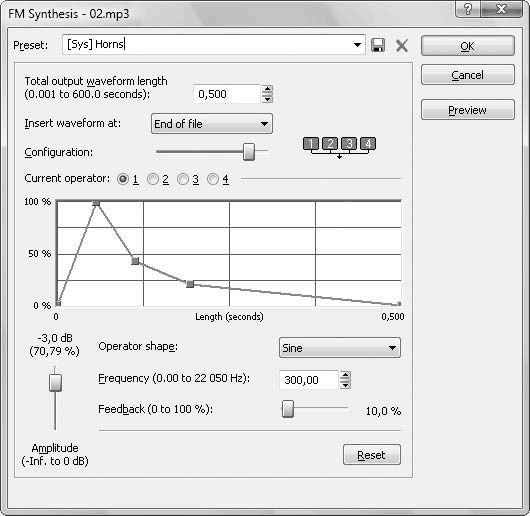The width and height of the screenshot is (530, 516).
Task: Click the operator 1 box in the configuration diagram
Action: coord(311,144)
